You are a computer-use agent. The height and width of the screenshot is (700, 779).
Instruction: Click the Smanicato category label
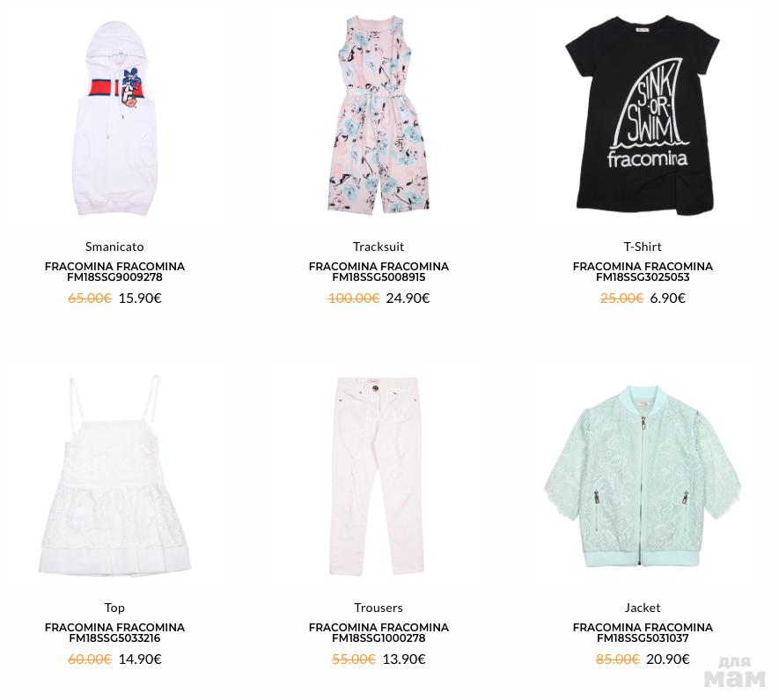pyautogui.click(x=114, y=247)
